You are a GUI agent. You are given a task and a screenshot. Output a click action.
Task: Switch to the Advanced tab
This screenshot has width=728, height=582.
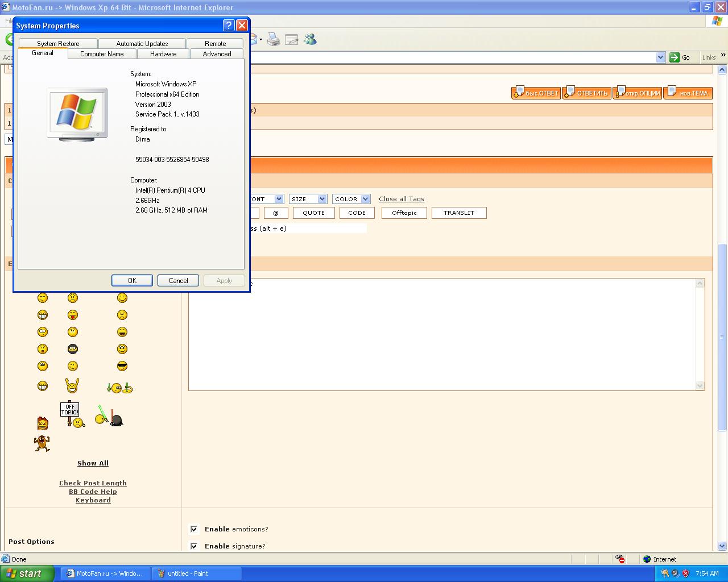217,54
